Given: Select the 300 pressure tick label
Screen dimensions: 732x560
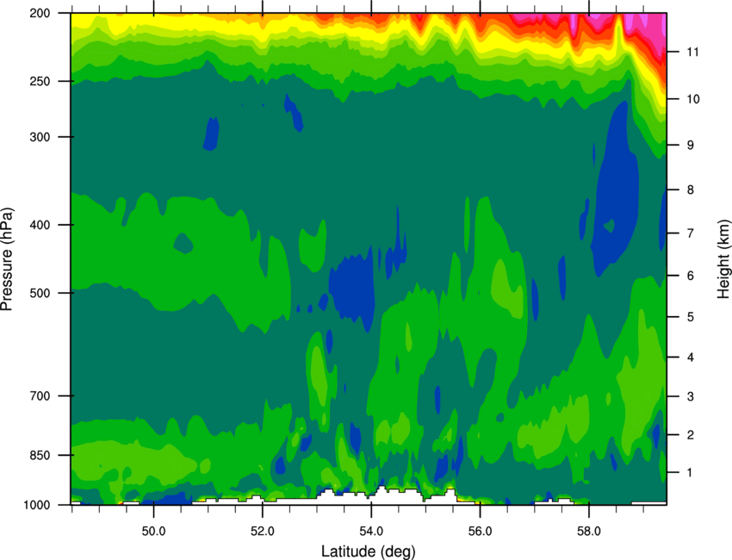Looking at the screenshot, I should [x=40, y=137].
